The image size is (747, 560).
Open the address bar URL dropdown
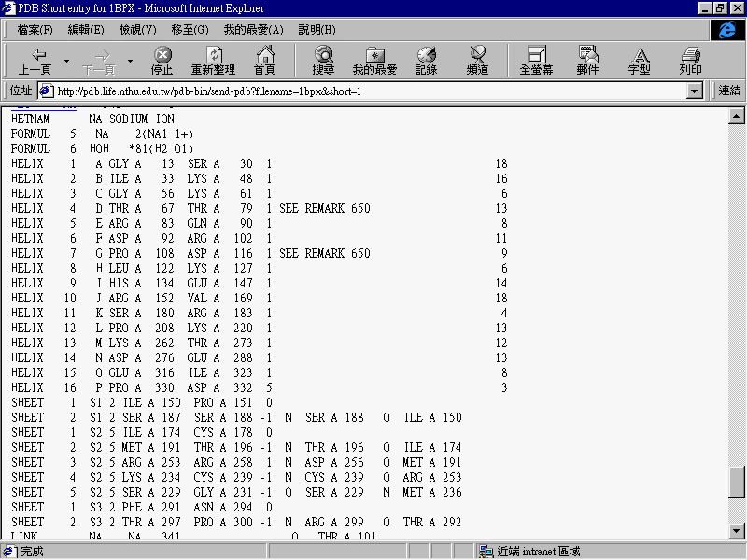[x=694, y=91]
